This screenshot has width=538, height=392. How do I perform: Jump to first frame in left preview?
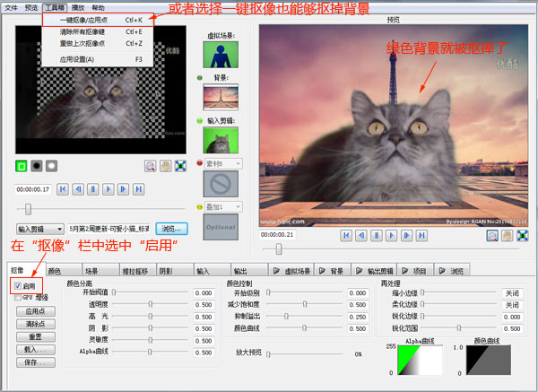[x=63, y=189]
